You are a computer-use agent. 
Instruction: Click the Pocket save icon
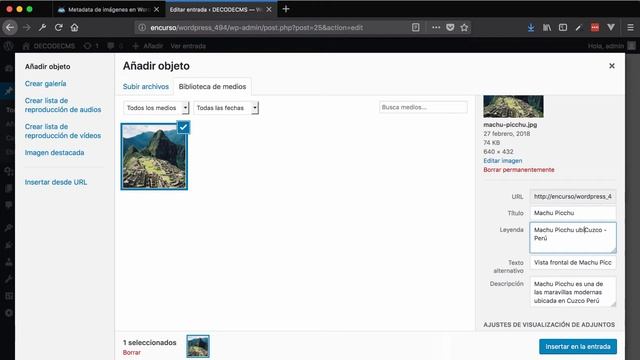[450, 27]
